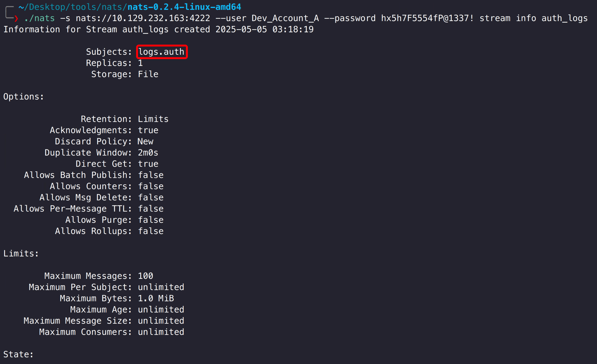Click the auth_logs argument ending the command
The height and width of the screenshot is (364, 597).
click(564, 18)
